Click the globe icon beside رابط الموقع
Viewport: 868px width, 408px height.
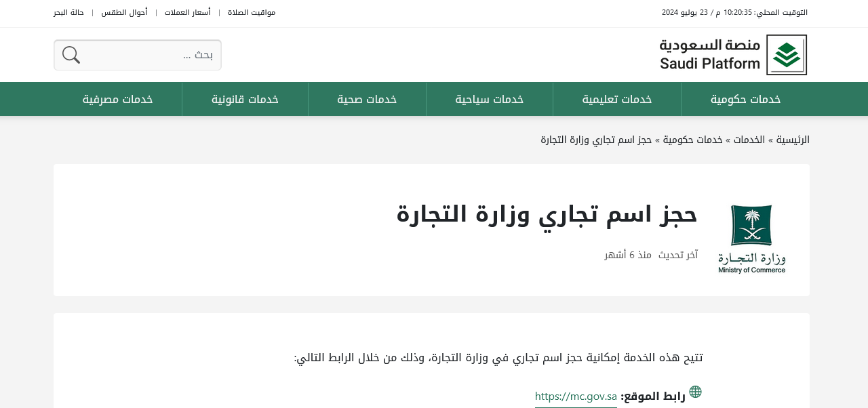click(695, 392)
